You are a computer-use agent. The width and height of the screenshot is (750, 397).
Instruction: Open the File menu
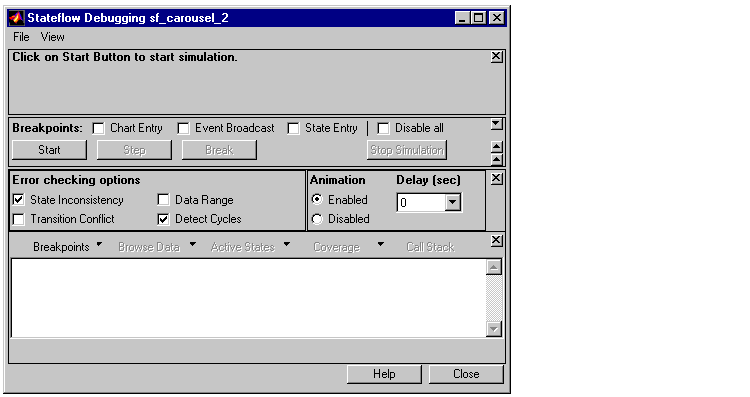click(x=21, y=37)
